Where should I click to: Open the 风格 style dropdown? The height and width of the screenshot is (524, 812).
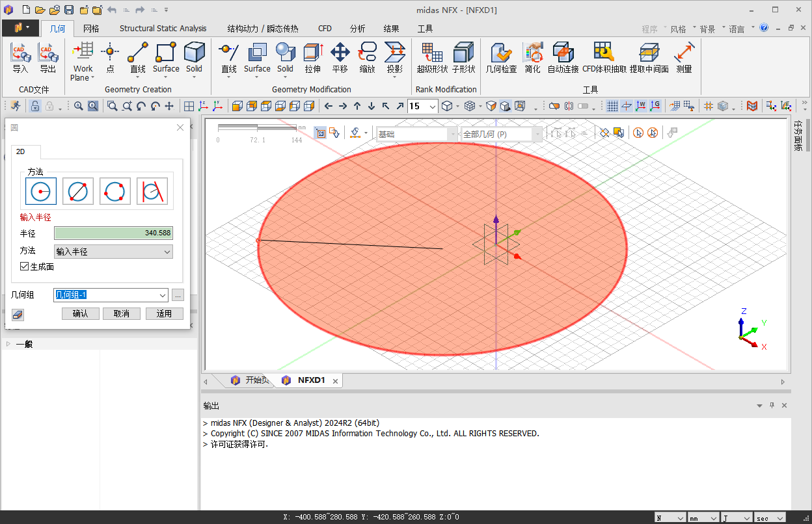(x=681, y=29)
